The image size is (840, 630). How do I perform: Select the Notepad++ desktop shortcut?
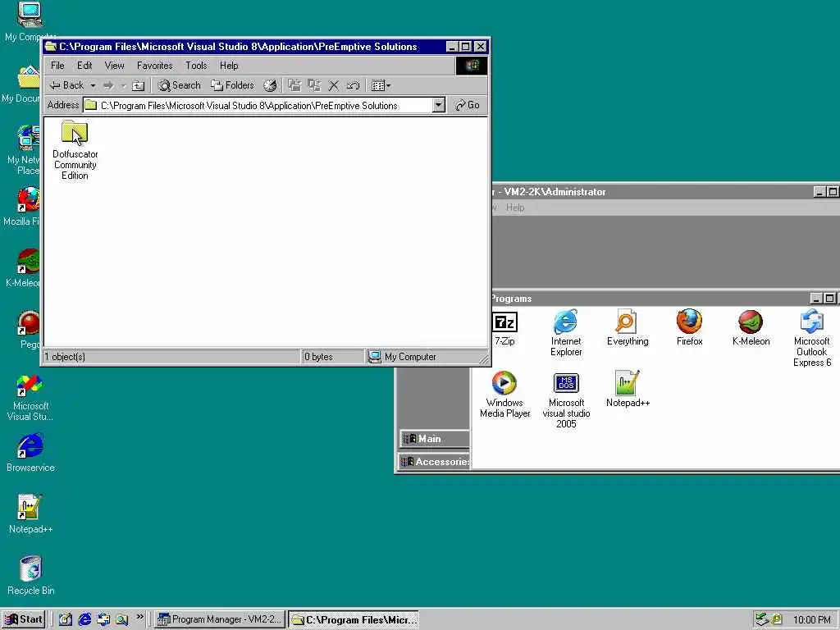[30, 514]
